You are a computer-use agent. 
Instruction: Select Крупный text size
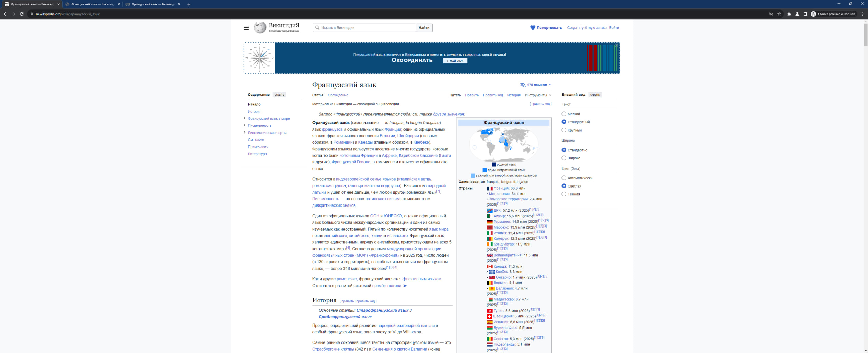[564, 130]
